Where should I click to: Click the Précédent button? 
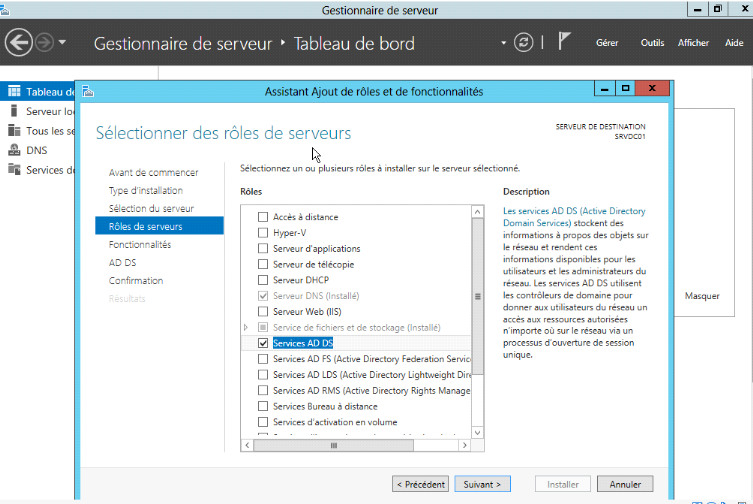[x=420, y=484]
